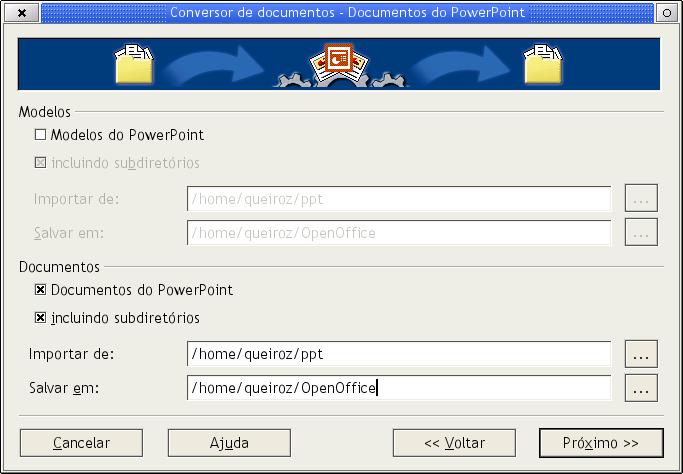The width and height of the screenshot is (683, 474).
Task: Click the Modelos section heading
Action: [44, 112]
